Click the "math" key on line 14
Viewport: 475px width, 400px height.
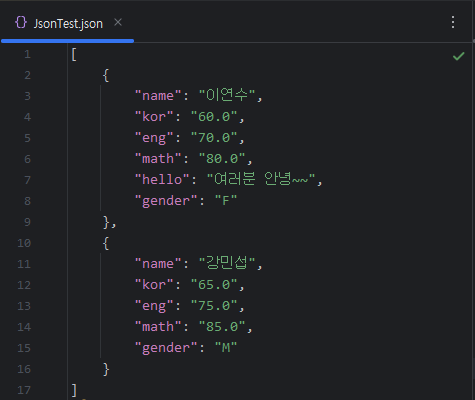click(158, 327)
